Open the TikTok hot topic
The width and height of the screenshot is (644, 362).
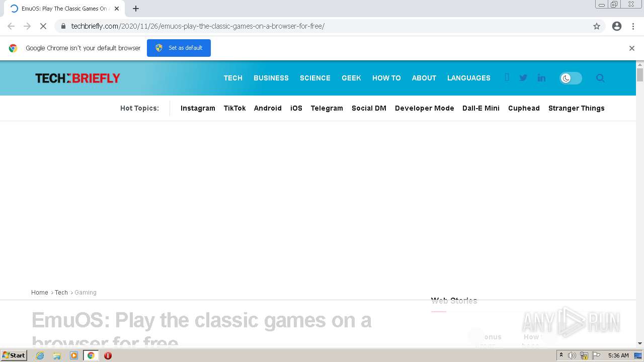pyautogui.click(x=235, y=108)
